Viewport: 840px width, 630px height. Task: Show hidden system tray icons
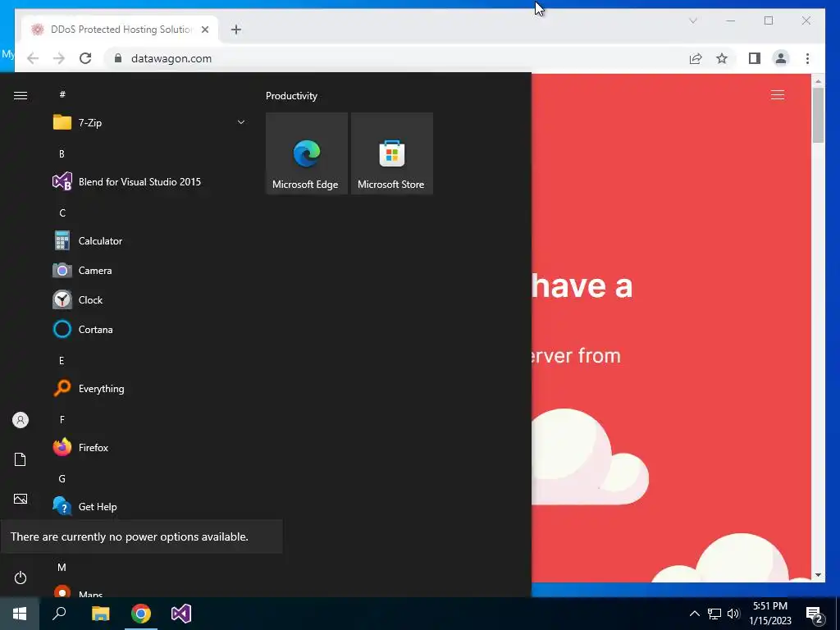[x=694, y=614]
